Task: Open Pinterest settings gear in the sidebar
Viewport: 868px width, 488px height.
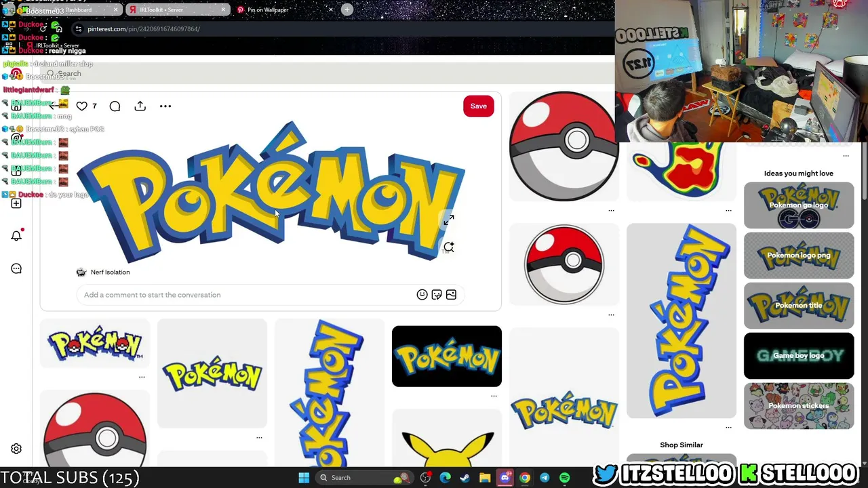Action: click(x=16, y=449)
